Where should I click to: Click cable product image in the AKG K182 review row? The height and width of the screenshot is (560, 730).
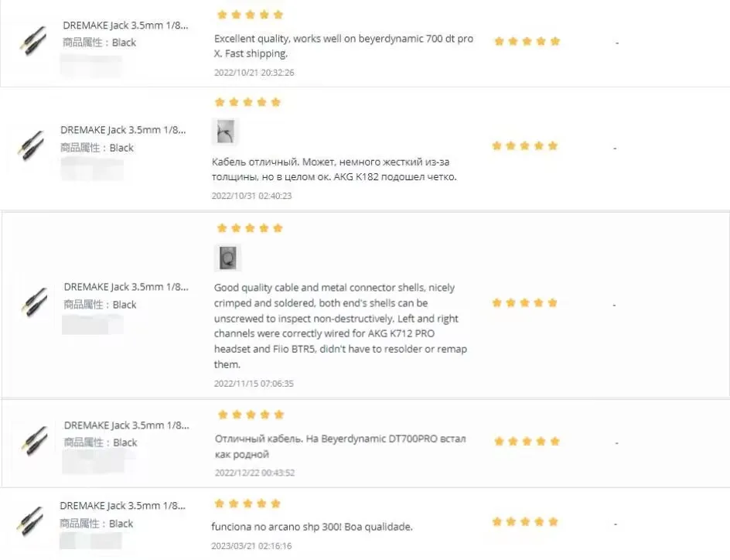[31, 144]
